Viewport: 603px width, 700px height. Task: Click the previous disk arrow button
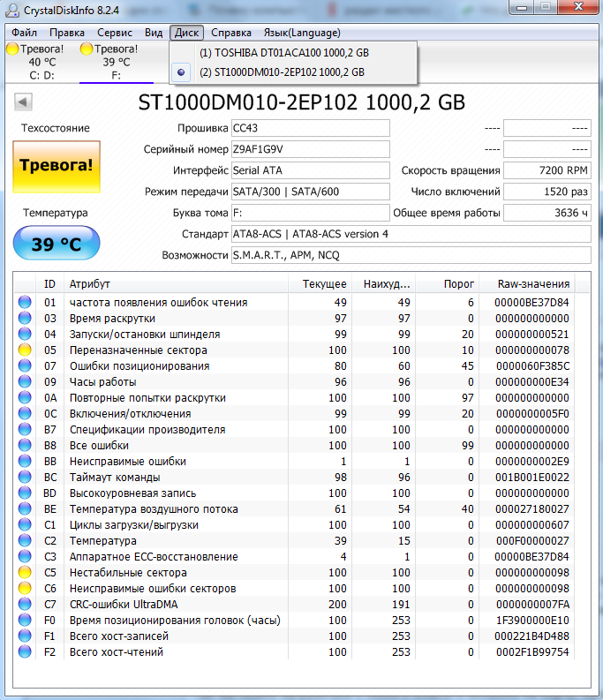23,102
